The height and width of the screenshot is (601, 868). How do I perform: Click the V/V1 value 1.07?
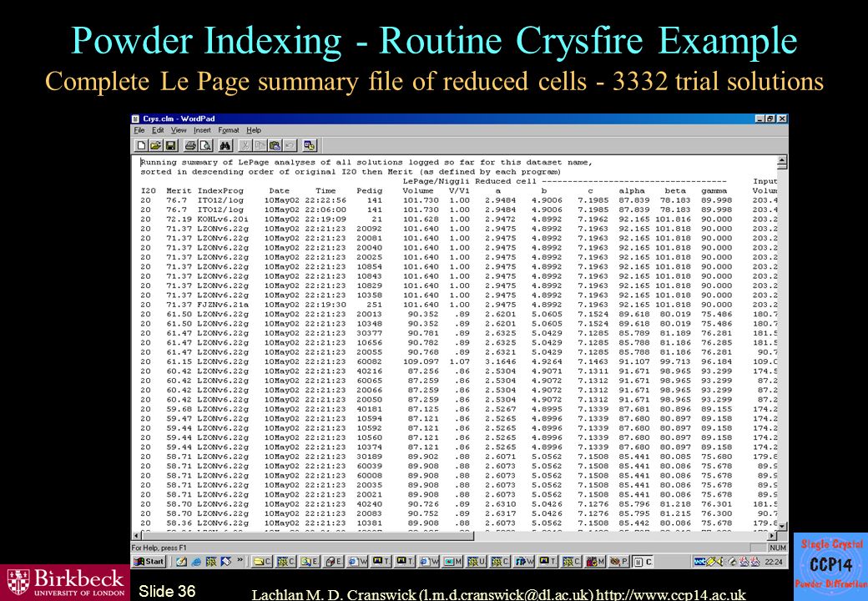coord(460,361)
